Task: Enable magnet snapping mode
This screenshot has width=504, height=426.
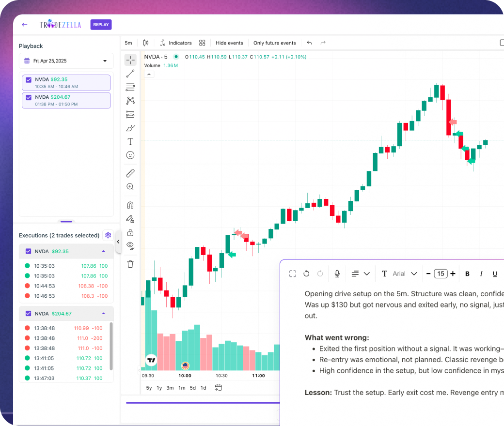Action: 130,205
